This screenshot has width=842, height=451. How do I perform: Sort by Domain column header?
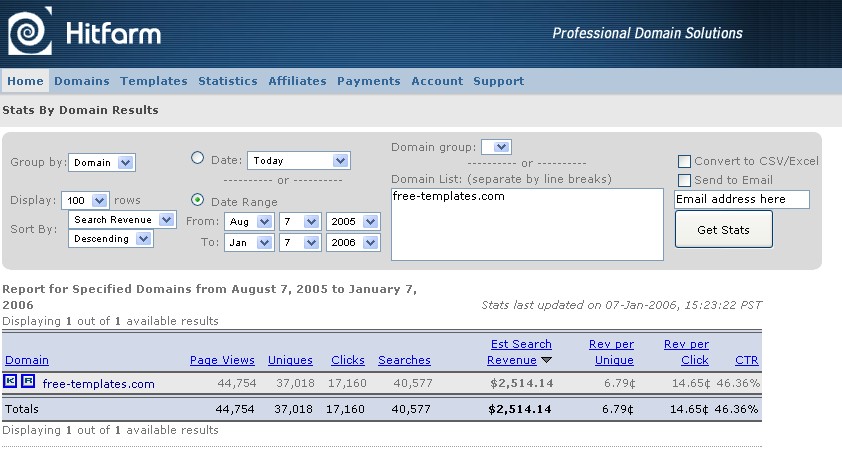tap(27, 360)
